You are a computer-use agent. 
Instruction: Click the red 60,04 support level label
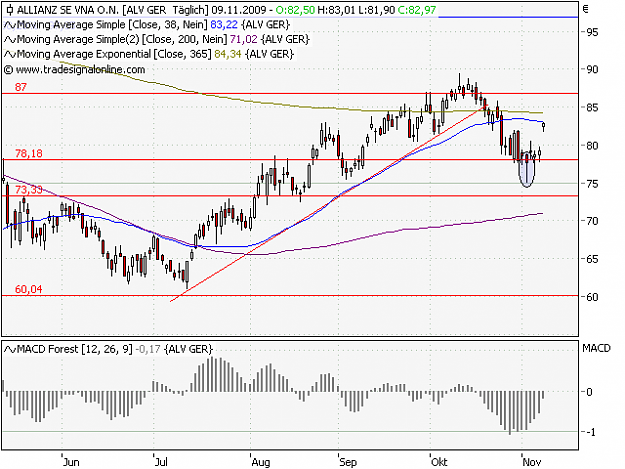29,289
